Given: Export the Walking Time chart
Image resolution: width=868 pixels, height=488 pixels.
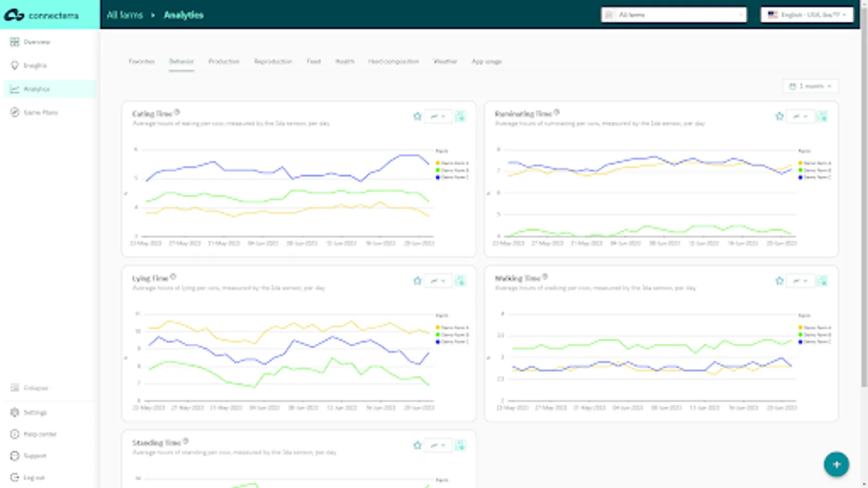Looking at the screenshot, I should tap(822, 281).
